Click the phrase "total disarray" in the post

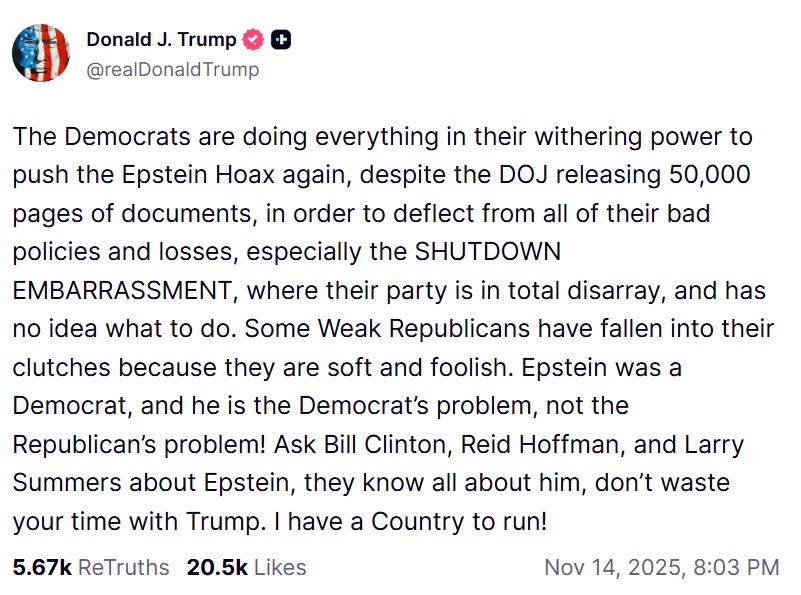[592, 291]
